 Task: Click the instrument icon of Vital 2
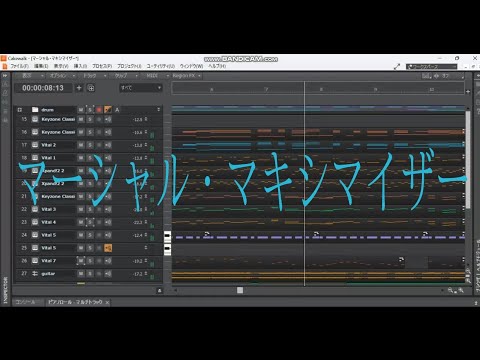point(35,145)
